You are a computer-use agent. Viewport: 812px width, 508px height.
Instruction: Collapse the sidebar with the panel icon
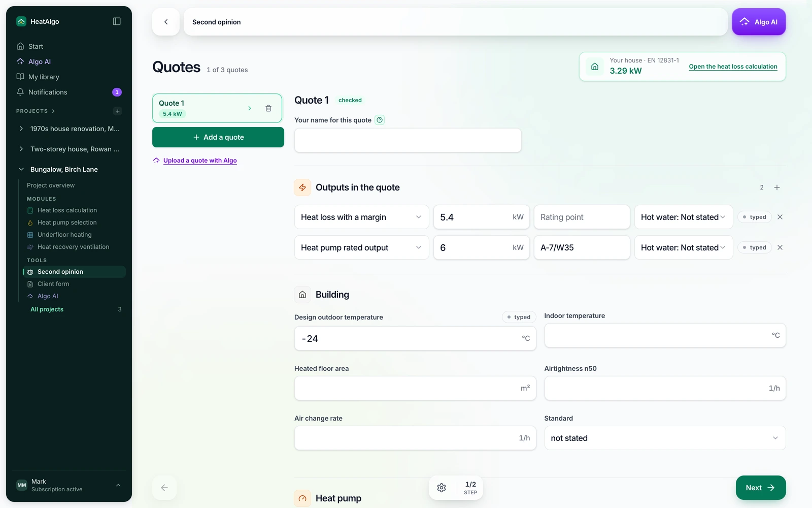(x=117, y=21)
